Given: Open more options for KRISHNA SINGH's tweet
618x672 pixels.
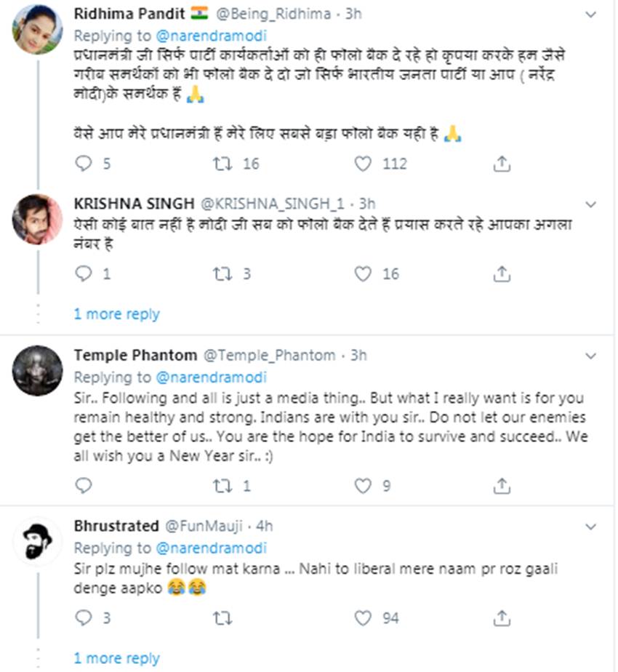Looking at the screenshot, I should click(x=591, y=204).
